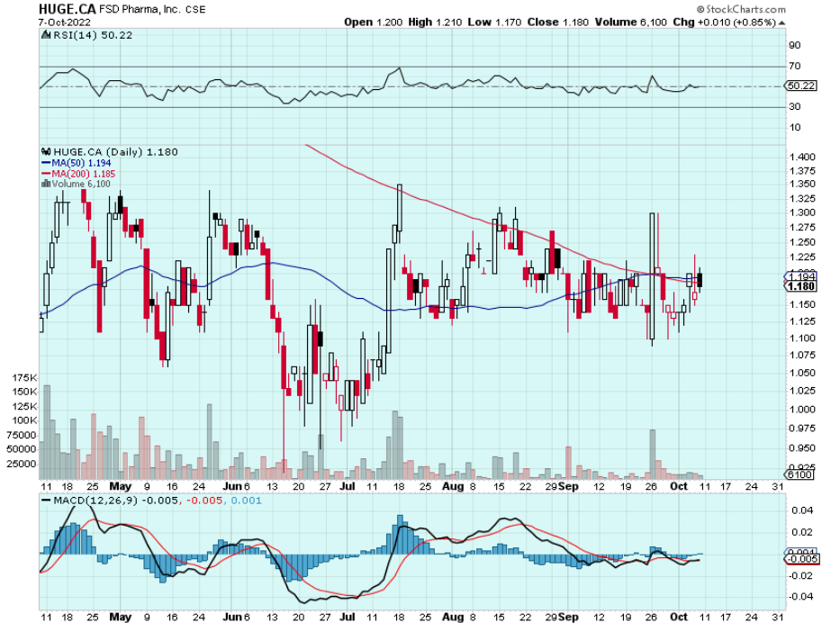
Task: Click the 'HUGE.CA (Daily) 1.180' legend label
Action: pos(116,152)
